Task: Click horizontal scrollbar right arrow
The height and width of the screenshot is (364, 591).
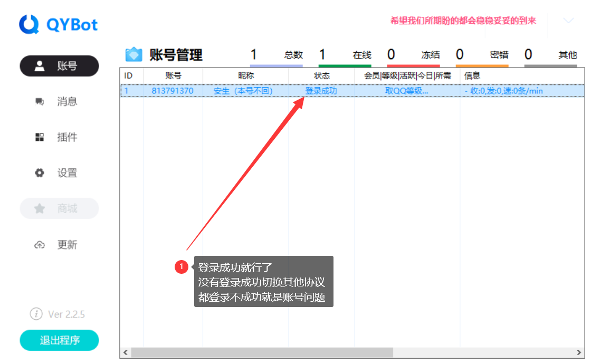Action: tap(580, 352)
